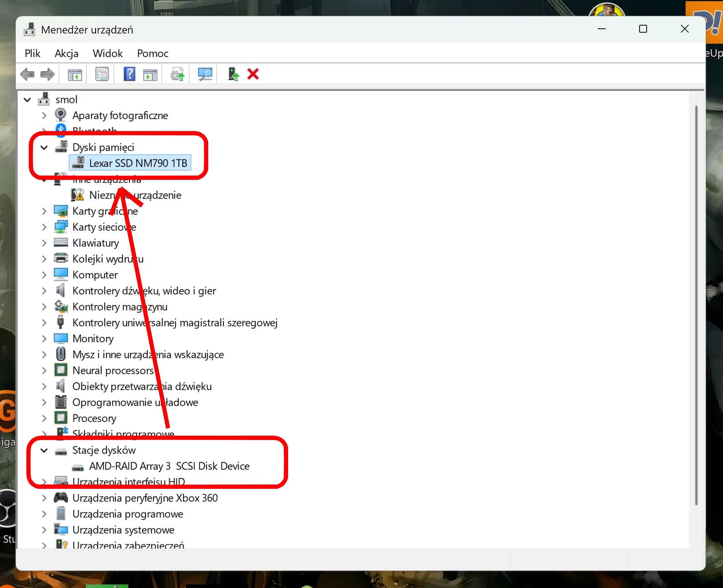
Task: Collapse the Stacje dysków category
Action: [x=44, y=451]
